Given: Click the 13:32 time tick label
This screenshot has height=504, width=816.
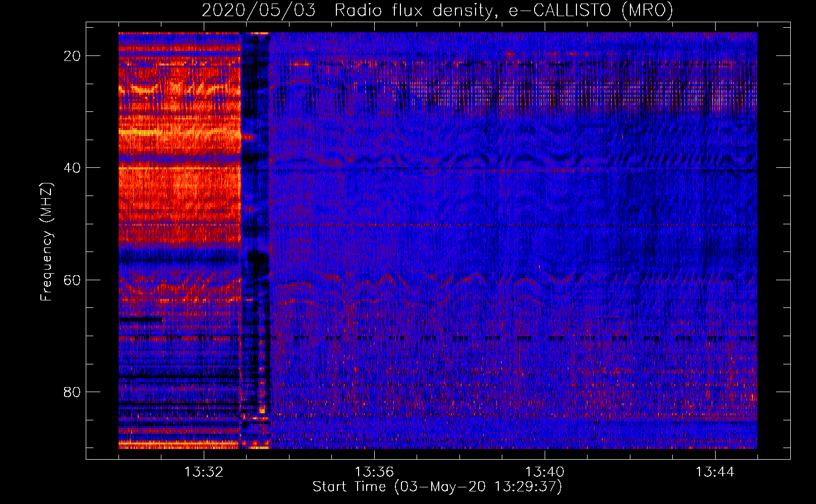Looking at the screenshot, I should (204, 472).
